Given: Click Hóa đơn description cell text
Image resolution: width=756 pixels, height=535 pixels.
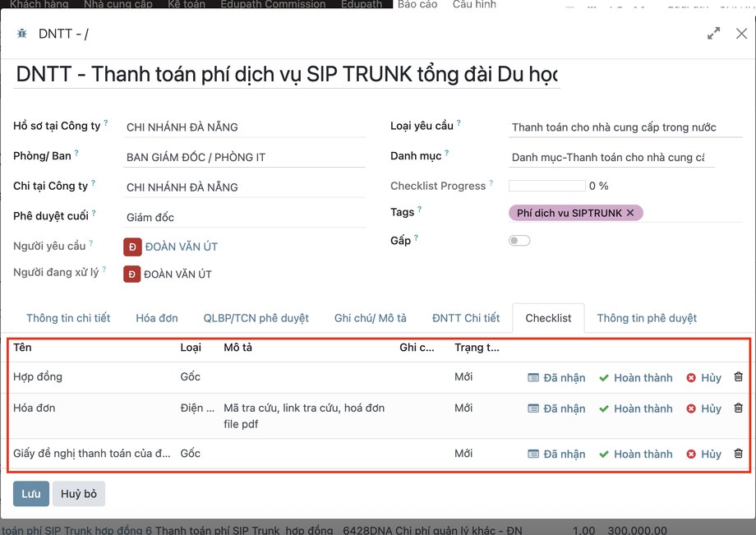Looking at the screenshot, I should 304,416.
